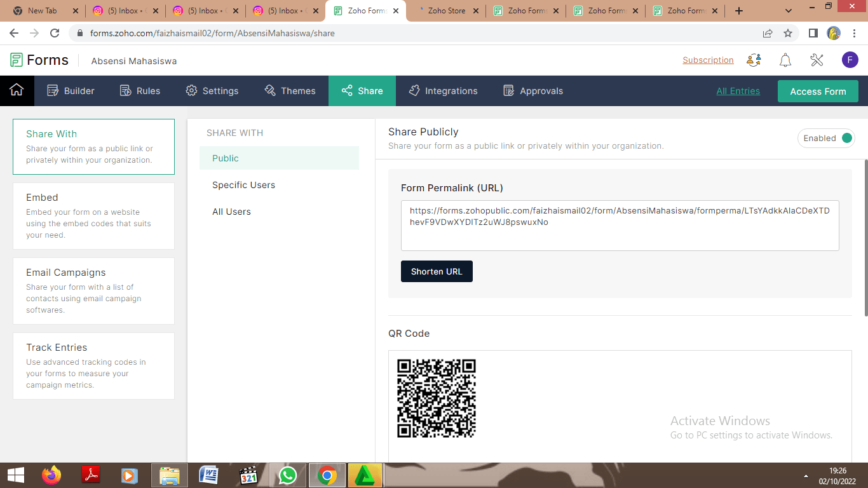Click the form name Absensi Mahasiswa
Screen dimensions: 868x488
coord(134,61)
